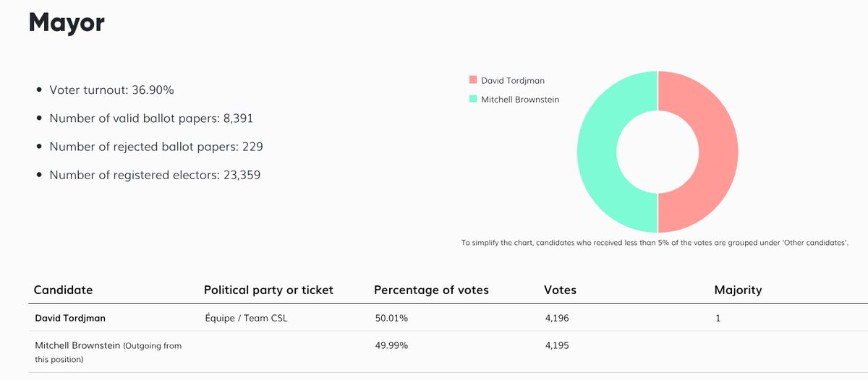Click the red David Tordjman legend swatch

tap(473, 80)
